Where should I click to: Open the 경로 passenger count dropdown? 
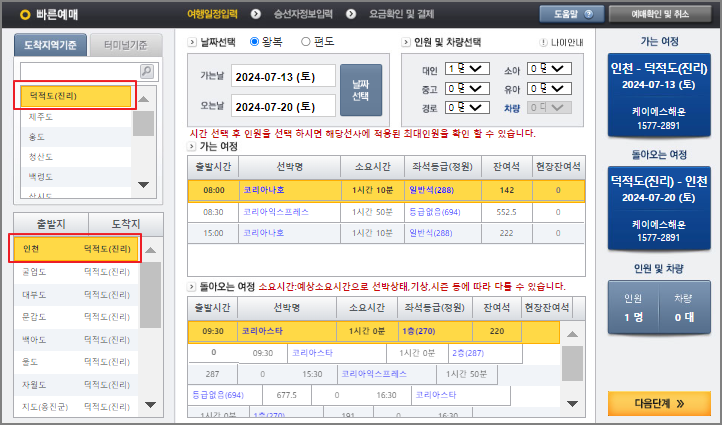[x=467, y=108]
